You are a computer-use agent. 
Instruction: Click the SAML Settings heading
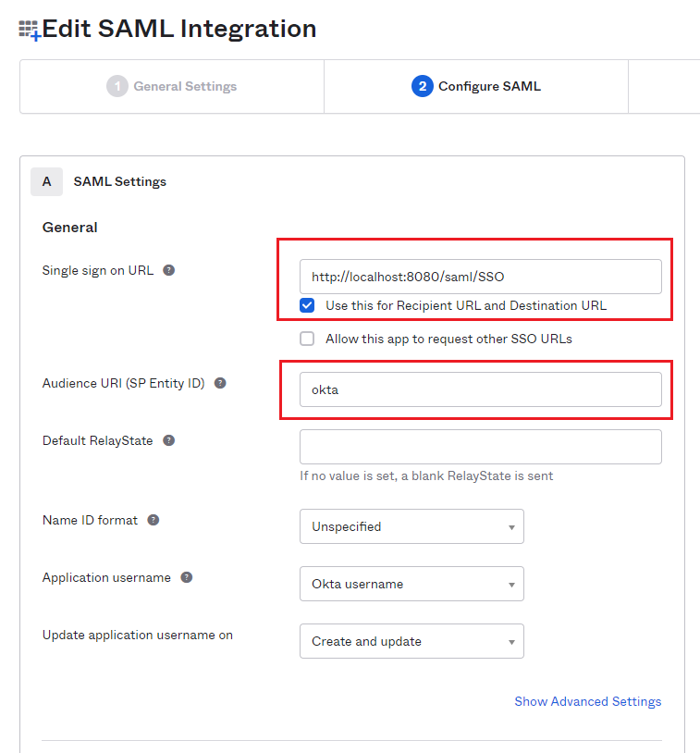[x=119, y=181]
